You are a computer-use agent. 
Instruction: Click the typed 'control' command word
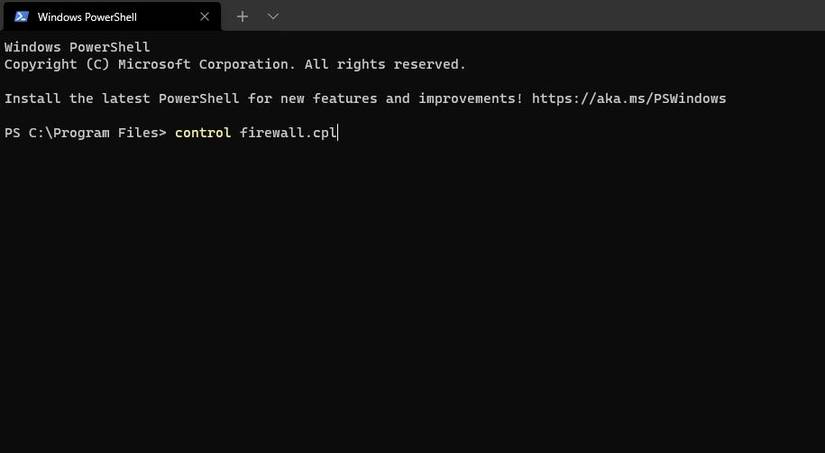[203, 133]
